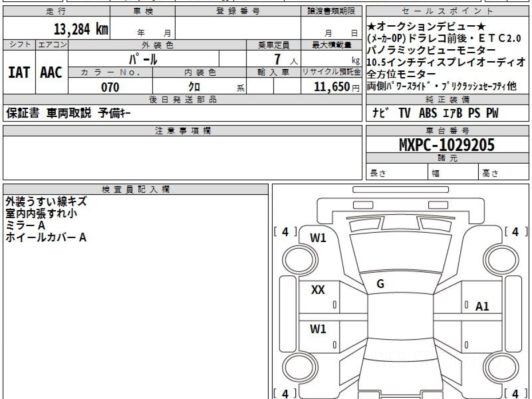Click the color number 070
This screenshot has width=532, height=399.
pos(110,87)
